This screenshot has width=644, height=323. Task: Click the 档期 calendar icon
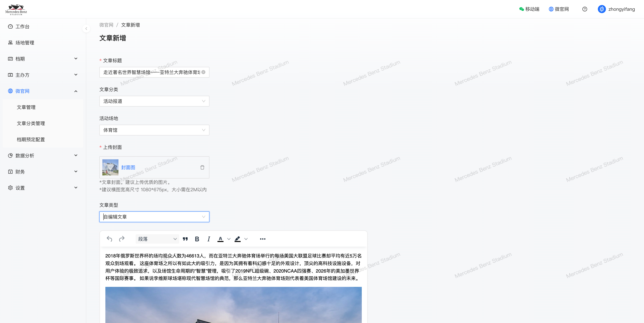click(x=10, y=59)
